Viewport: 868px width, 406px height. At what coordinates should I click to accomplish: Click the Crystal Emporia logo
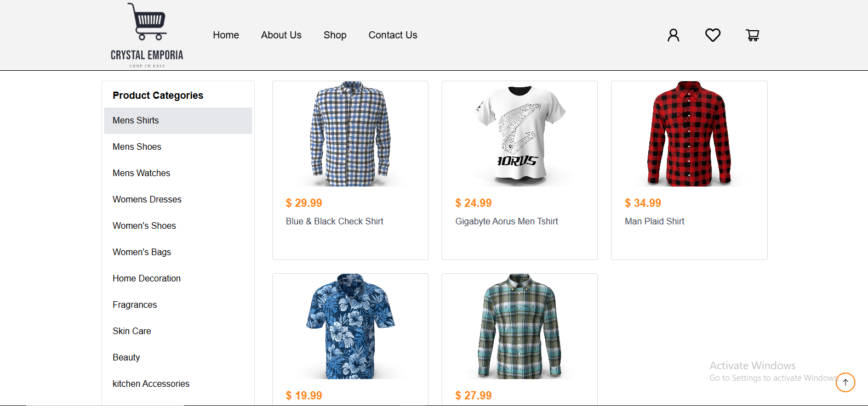pyautogui.click(x=147, y=35)
